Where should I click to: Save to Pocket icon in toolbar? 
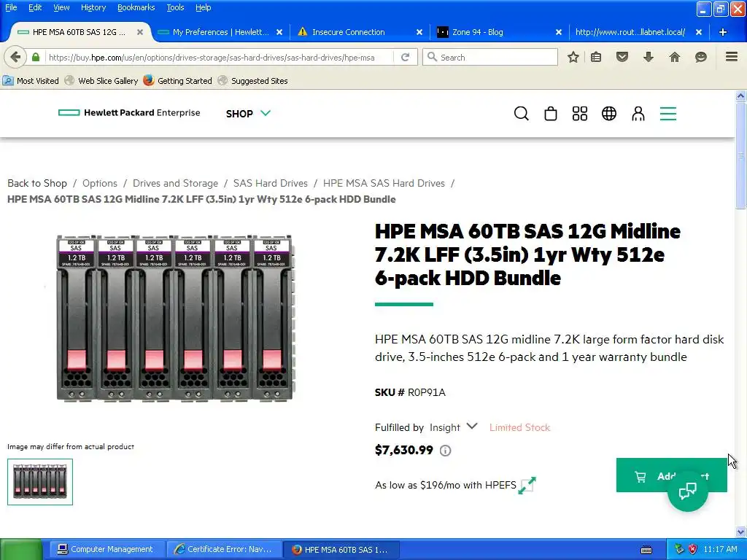[x=622, y=57]
